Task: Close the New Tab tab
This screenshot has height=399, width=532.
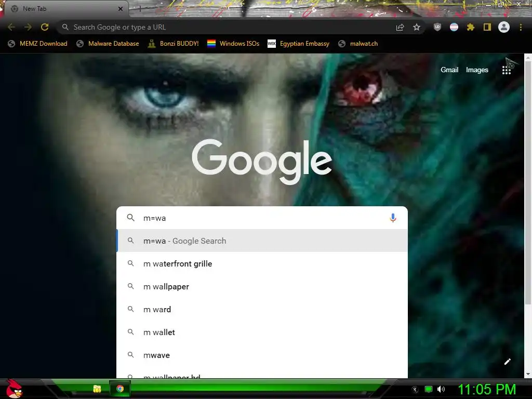Action: (x=121, y=9)
